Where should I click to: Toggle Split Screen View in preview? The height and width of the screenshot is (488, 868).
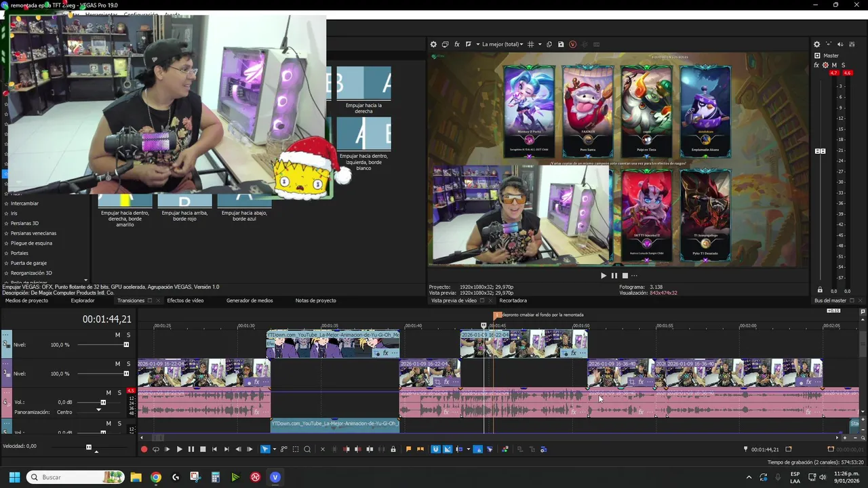[x=469, y=44]
